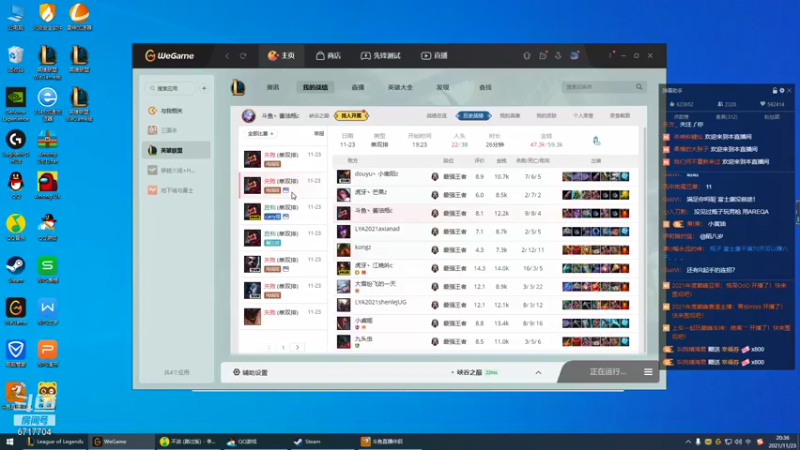Click the WeGame logo

pyautogui.click(x=169, y=56)
